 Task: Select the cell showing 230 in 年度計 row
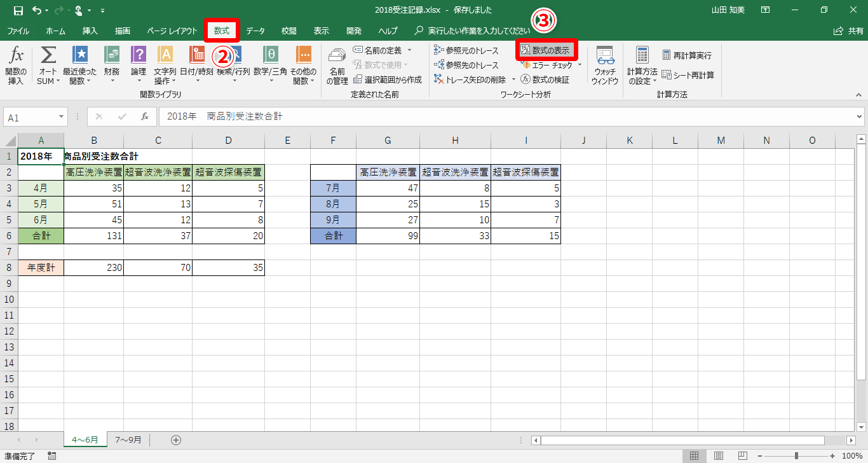click(94, 268)
